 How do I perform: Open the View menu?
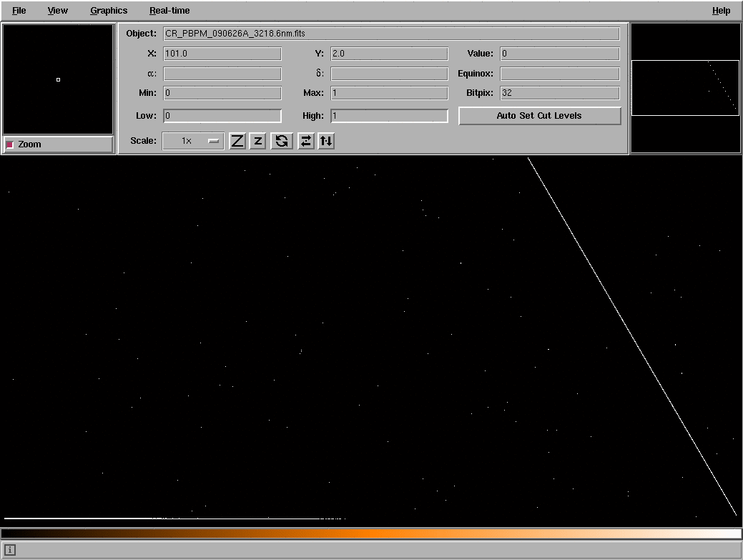tap(58, 11)
